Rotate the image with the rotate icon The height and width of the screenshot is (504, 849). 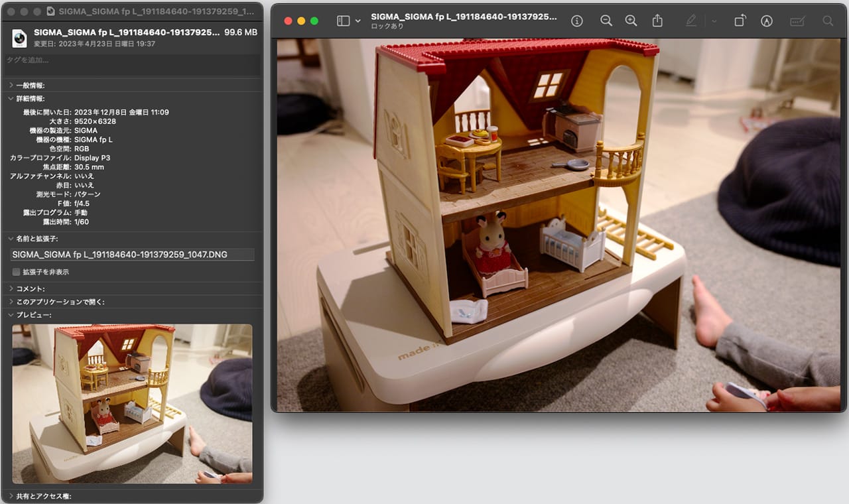click(x=740, y=21)
